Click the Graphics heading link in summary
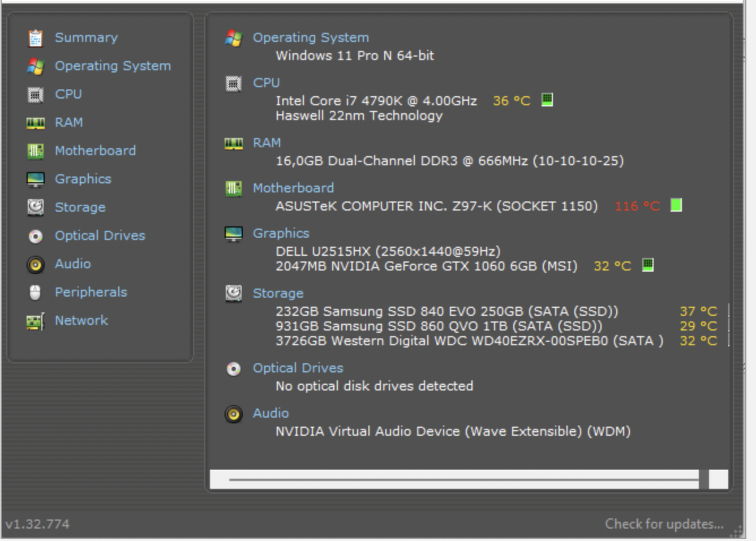This screenshot has height=541, width=756. click(x=281, y=233)
